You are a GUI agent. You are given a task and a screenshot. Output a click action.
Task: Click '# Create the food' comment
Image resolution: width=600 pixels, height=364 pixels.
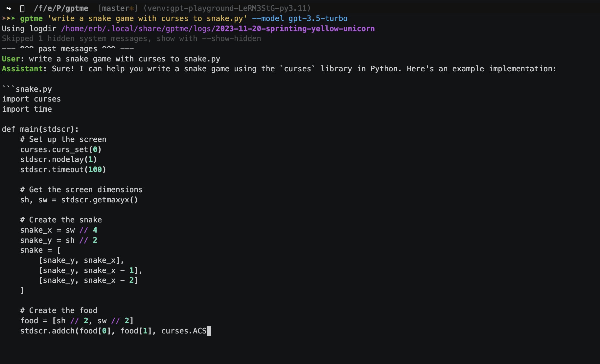pos(58,311)
